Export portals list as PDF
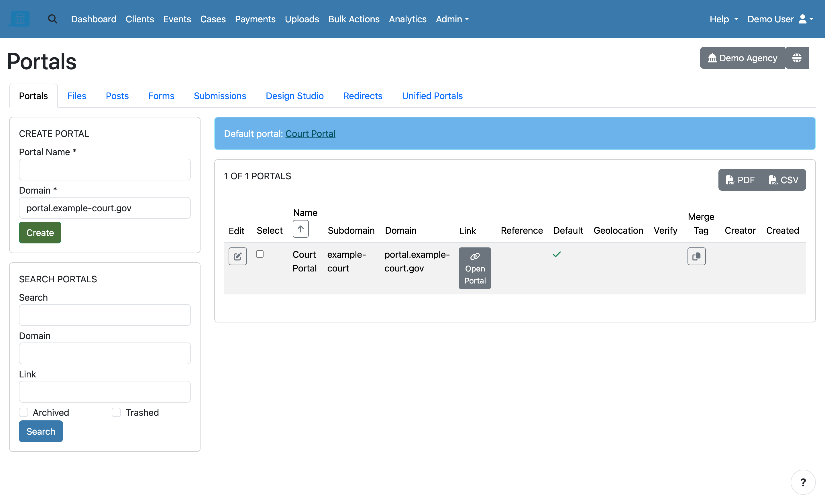Screen dimensions: 825x504 (740, 180)
